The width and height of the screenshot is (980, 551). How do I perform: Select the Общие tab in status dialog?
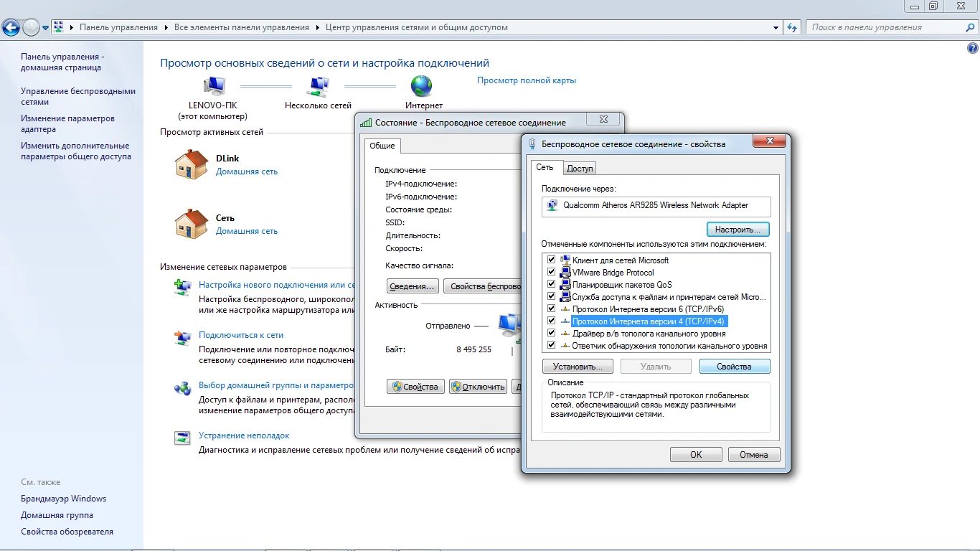point(382,146)
